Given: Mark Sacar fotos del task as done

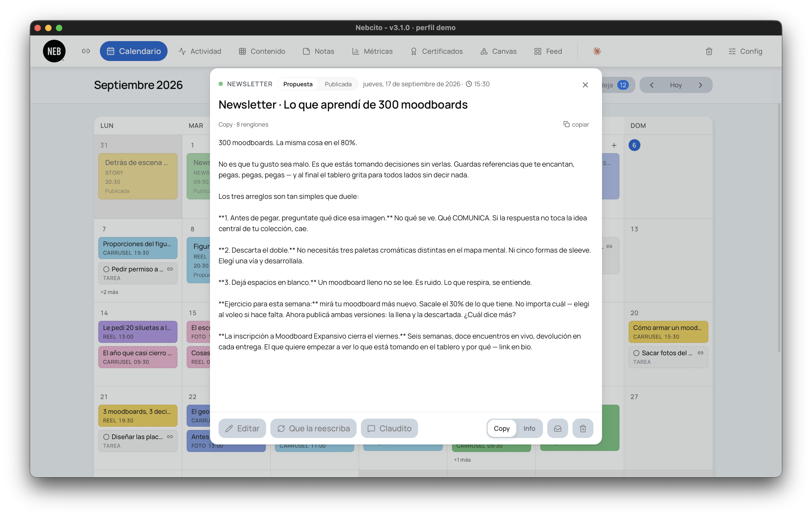Looking at the screenshot, I should point(636,353).
